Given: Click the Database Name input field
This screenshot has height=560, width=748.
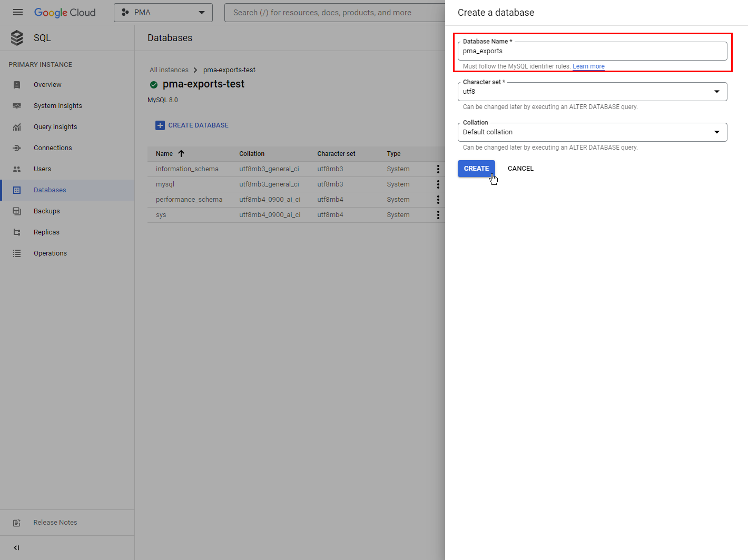Looking at the screenshot, I should click(x=592, y=51).
